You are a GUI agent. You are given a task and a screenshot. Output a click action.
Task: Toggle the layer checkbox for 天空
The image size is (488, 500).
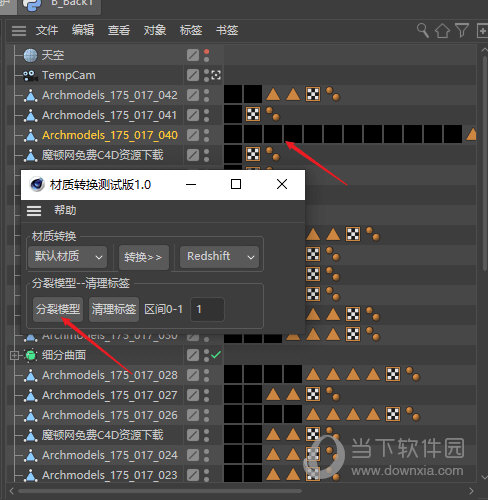[x=193, y=55]
